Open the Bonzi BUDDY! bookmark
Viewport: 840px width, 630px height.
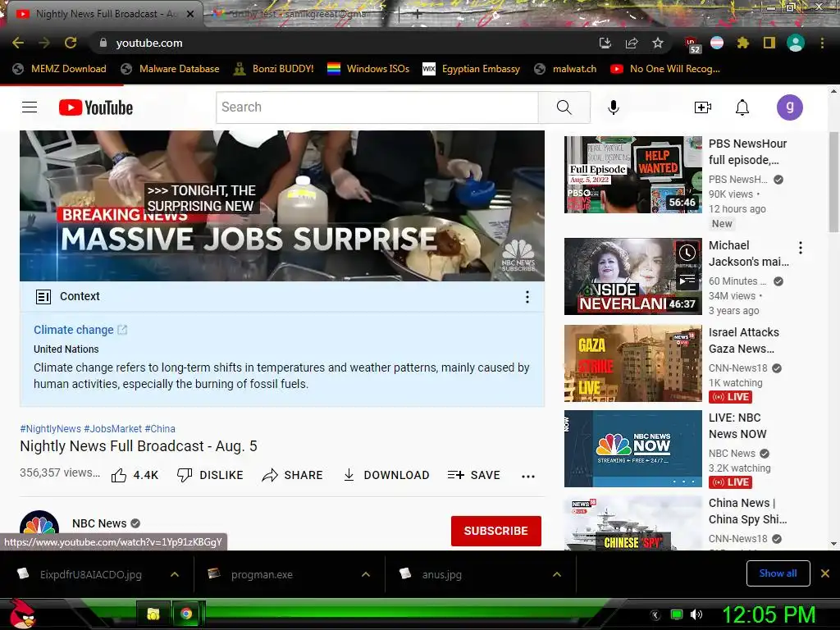pyautogui.click(x=274, y=69)
